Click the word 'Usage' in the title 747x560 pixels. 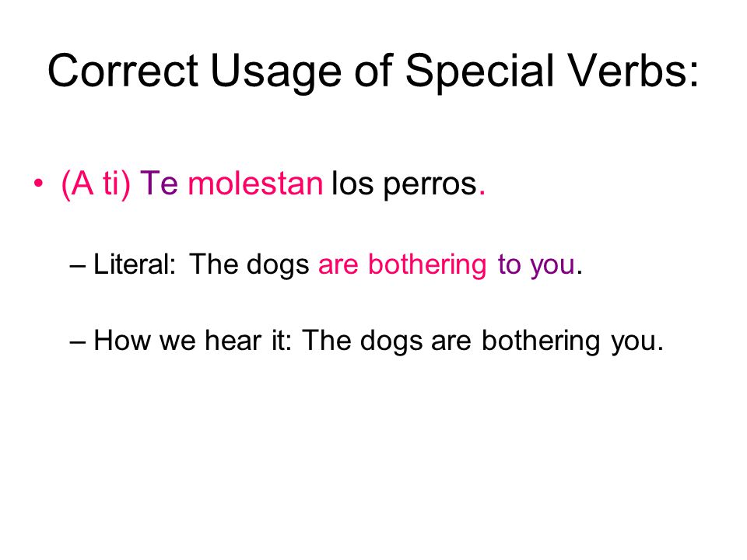tap(275, 72)
